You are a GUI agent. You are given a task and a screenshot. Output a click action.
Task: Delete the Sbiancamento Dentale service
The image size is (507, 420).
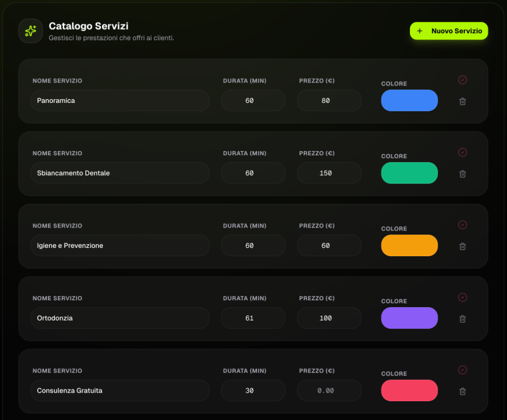(x=462, y=174)
